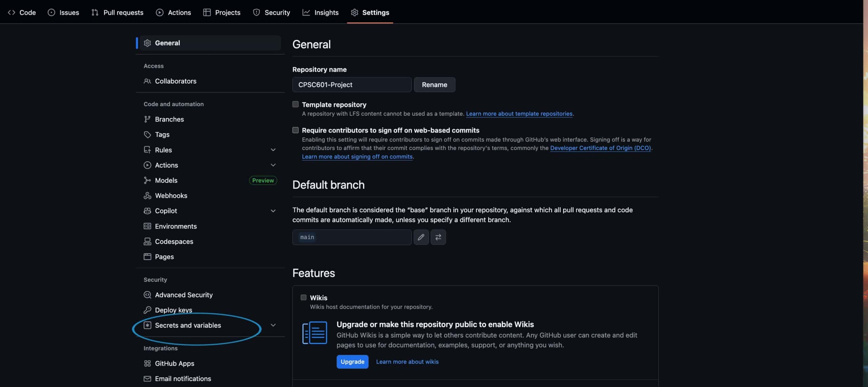Viewport: 868px width, 387px height.
Task: Open the Tags sidebar icon
Action: (147, 135)
